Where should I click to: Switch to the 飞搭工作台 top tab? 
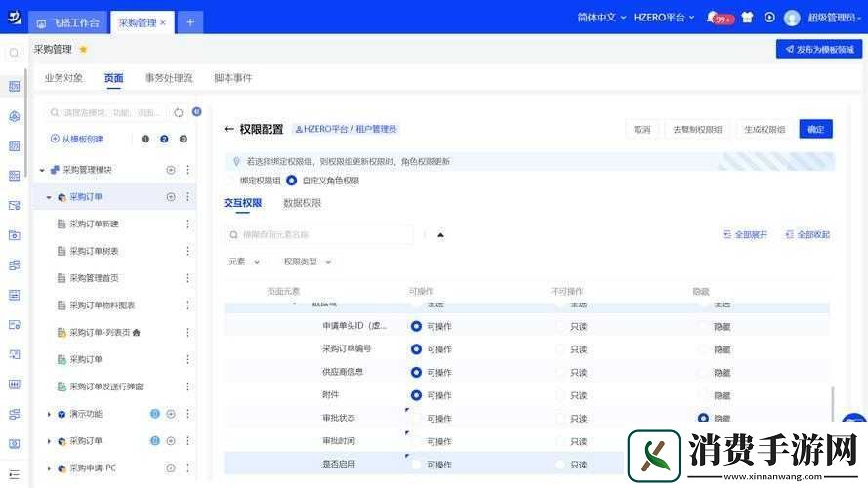(x=68, y=22)
